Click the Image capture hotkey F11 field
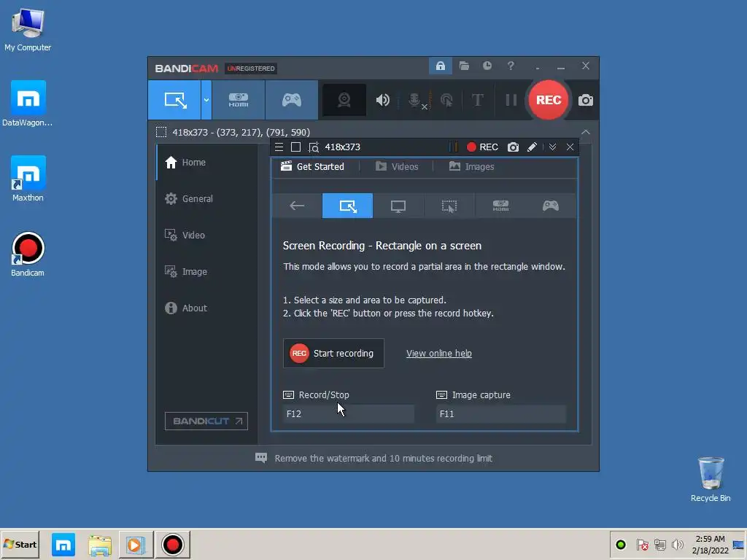 [x=501, y=414]
